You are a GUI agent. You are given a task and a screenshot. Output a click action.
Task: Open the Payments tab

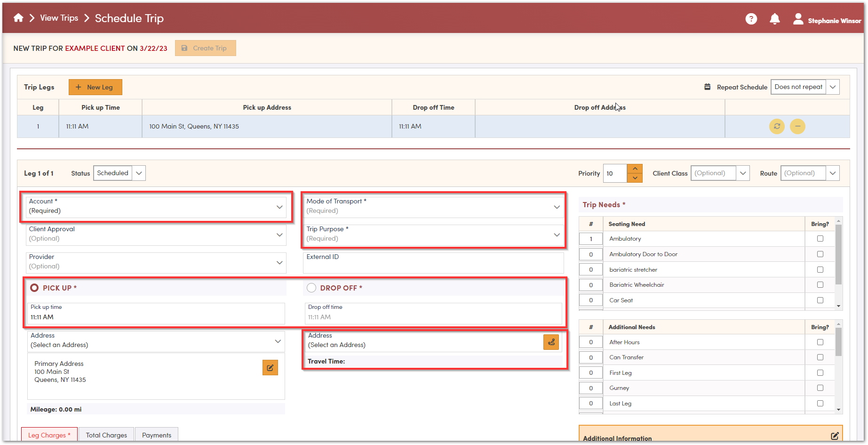click(x=157, y=435)
